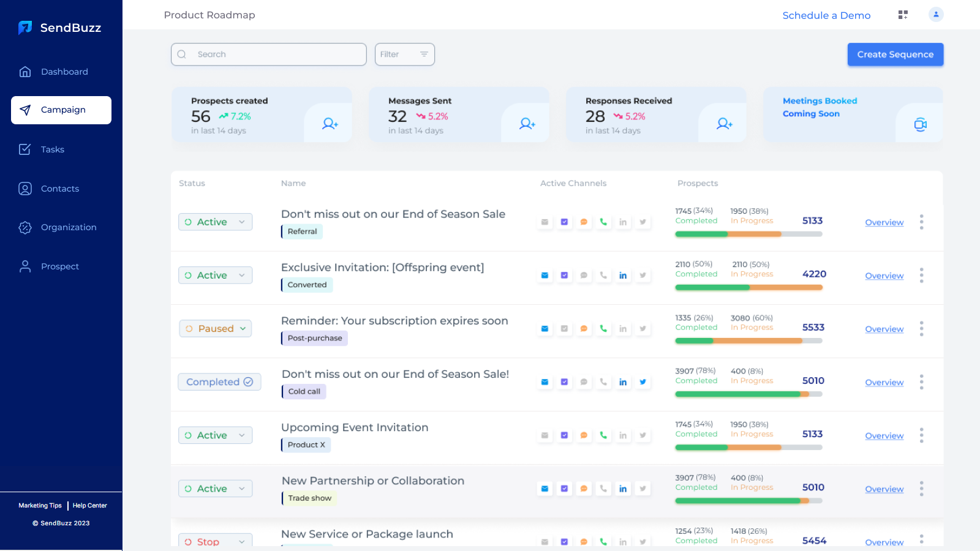This screenshot has width=980, height=551.
Task: Click email channel icon for Exclusive Invitation row
Action: click(545, 275)
